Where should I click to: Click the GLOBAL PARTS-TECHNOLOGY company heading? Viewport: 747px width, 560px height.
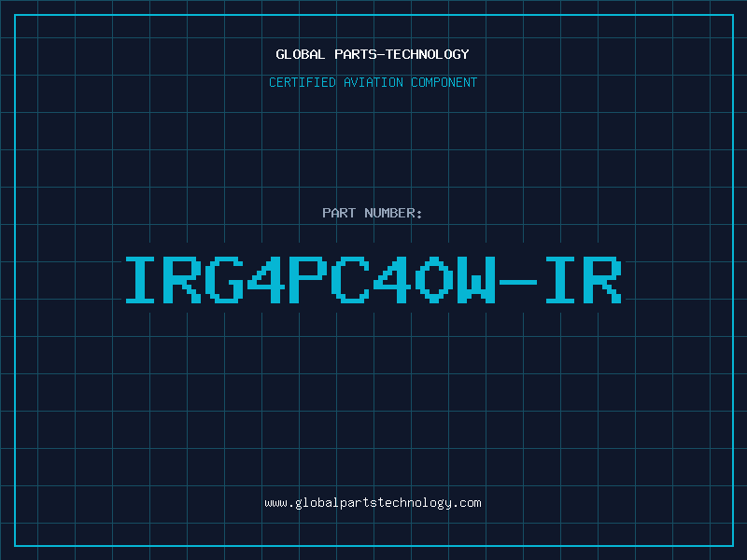[373, 54]
